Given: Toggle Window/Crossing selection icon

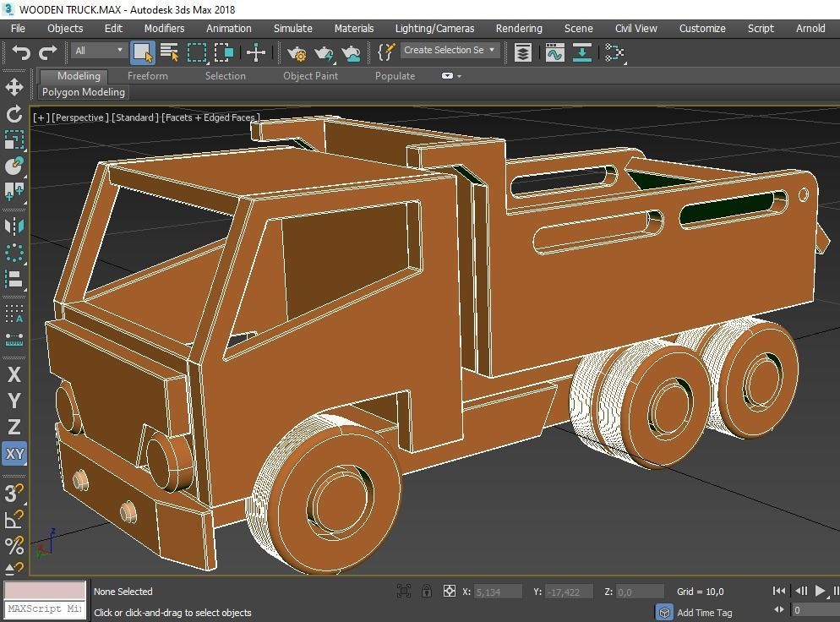Looking at the screenshot, I should point(224,52).
